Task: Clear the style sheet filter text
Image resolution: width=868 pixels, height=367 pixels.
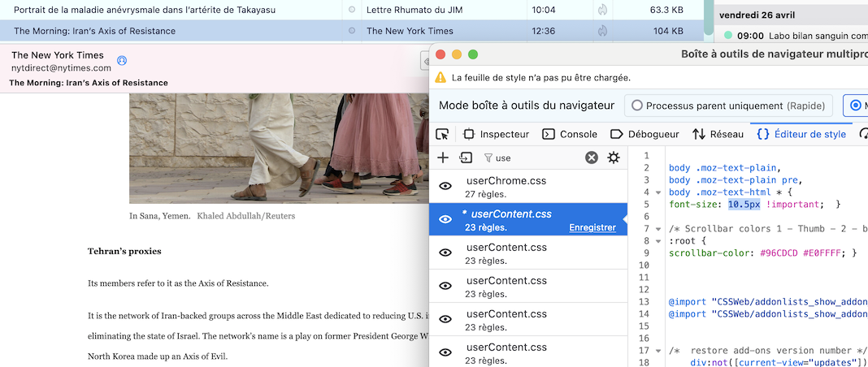Action: [592, 158]
